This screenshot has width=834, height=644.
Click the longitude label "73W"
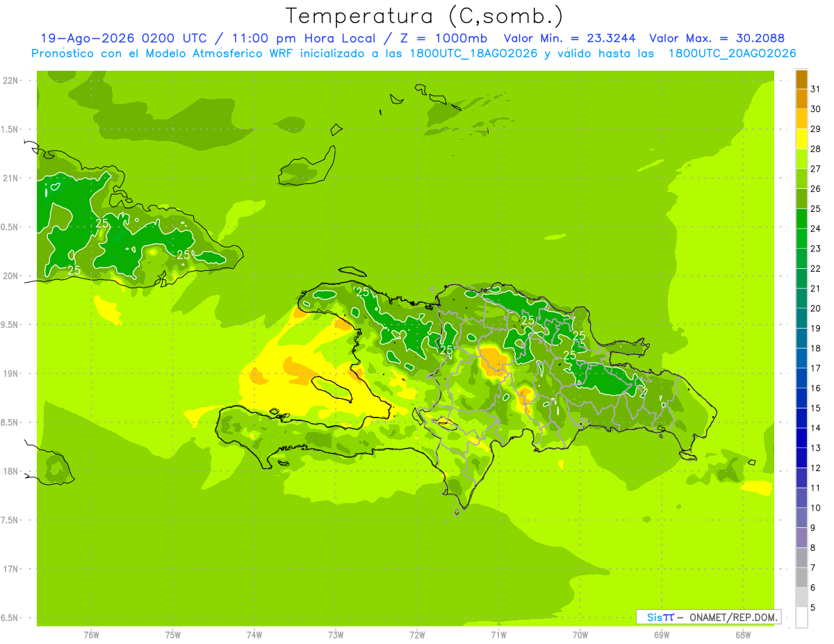336,634
